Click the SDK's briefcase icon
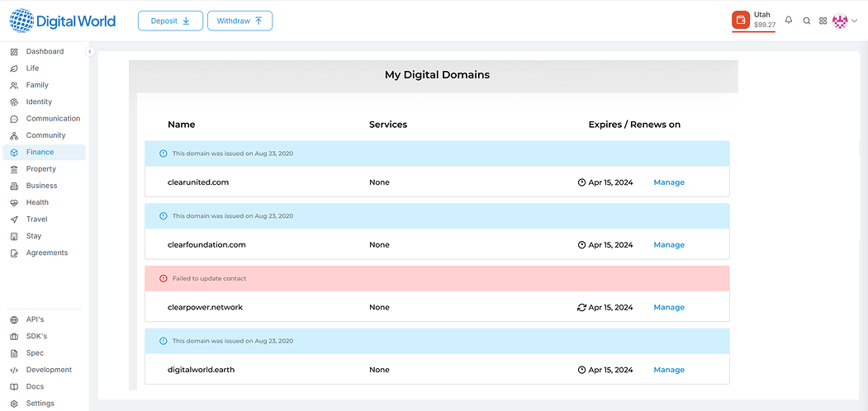868x411 pixels. 14,337
